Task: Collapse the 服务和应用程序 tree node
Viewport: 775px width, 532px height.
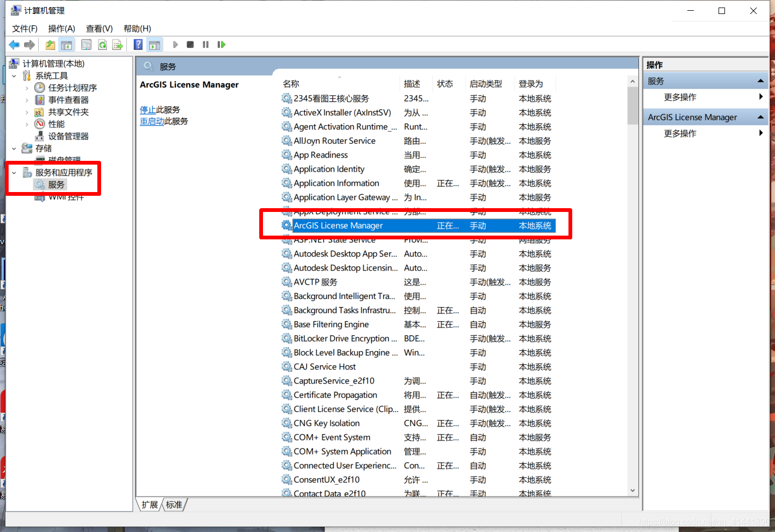Action: pos(14,173)
